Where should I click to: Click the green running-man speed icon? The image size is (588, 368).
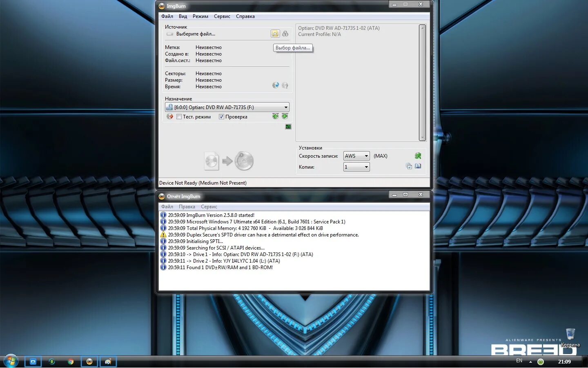coord(418,156)
